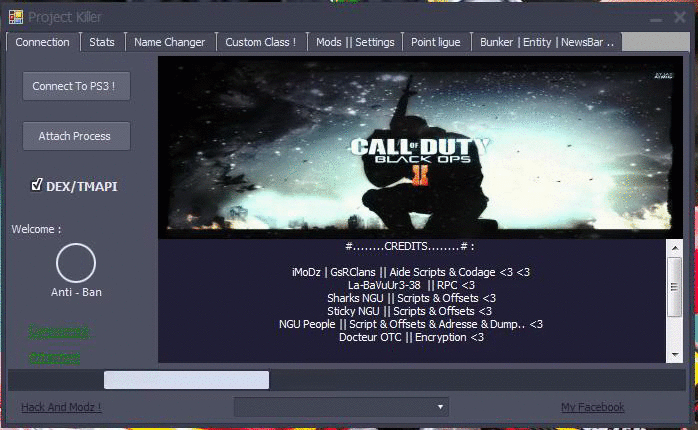The height and width of the screenshot is (430, 698).
Task: Open the My Facebook link
Action: point(592,407)
